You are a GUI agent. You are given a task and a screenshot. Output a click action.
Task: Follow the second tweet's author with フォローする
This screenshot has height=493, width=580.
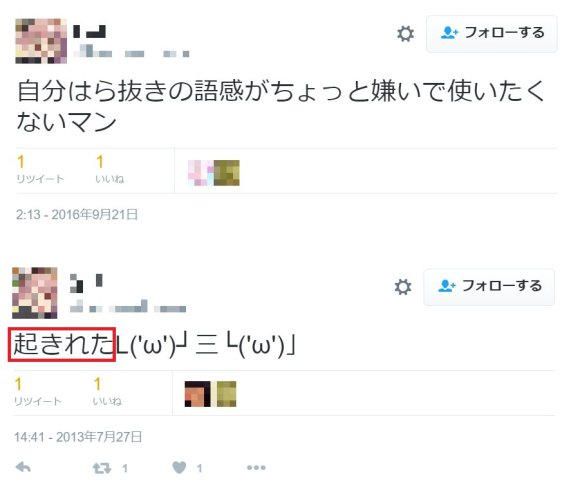tap(489, 287)
